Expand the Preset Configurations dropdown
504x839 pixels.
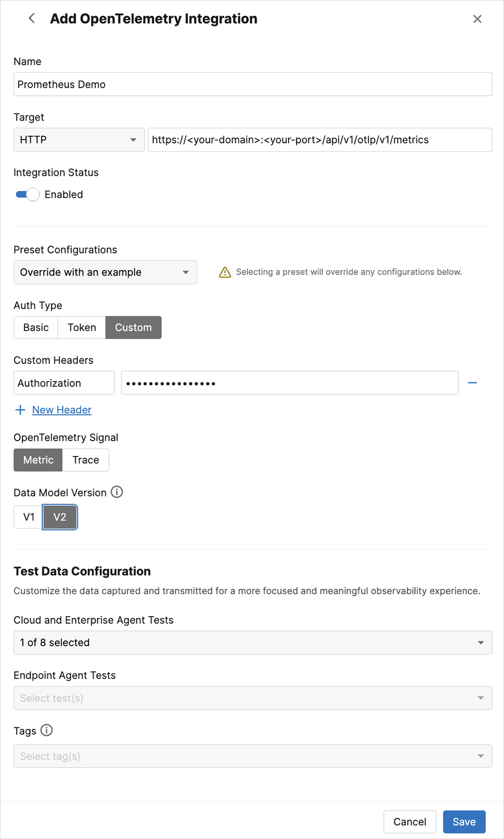[x=105, y=272]
